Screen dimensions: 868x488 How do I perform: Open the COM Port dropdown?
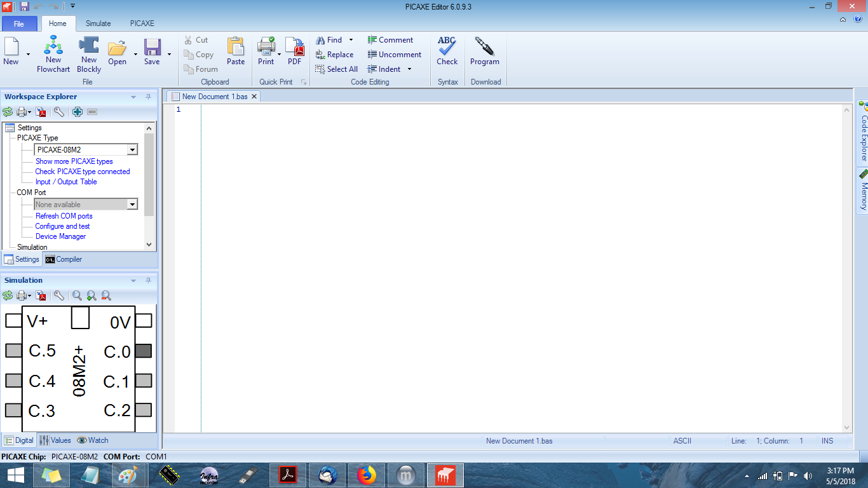click(x=132, y=205)
